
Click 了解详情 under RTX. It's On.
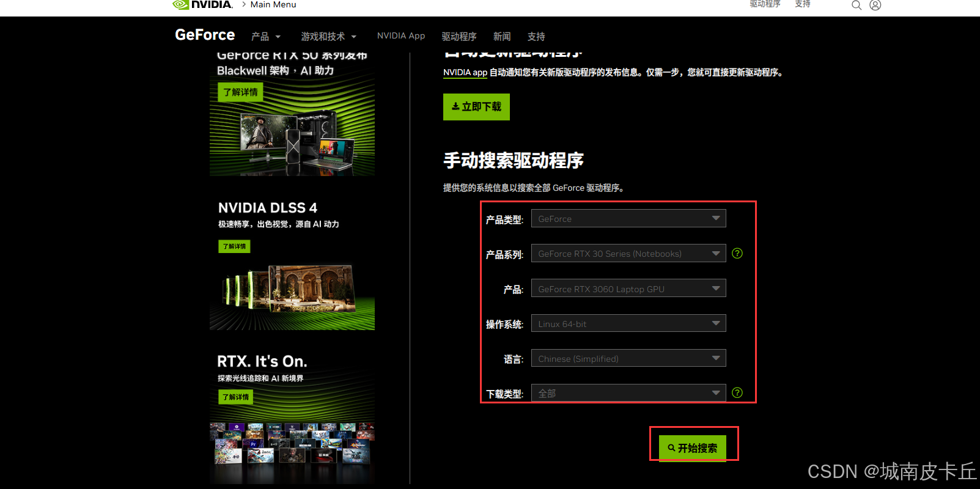click(235, 397)
